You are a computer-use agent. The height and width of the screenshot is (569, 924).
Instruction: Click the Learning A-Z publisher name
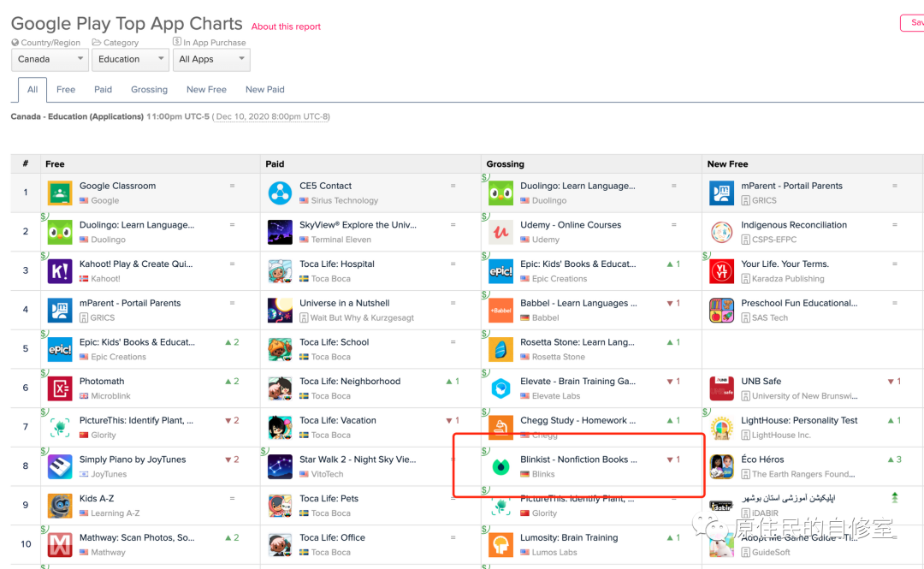(115, 513)
